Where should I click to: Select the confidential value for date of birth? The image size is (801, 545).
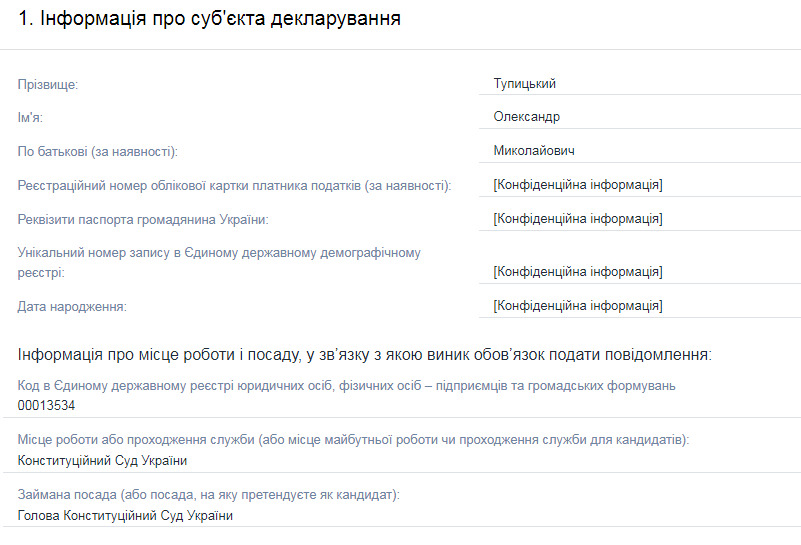tap(578, 306)
